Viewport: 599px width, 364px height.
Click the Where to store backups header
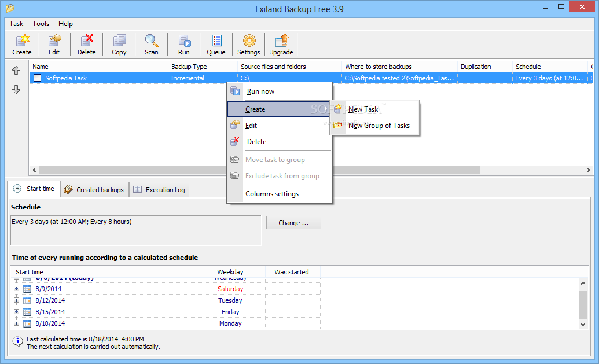click(x=399, y=67)
